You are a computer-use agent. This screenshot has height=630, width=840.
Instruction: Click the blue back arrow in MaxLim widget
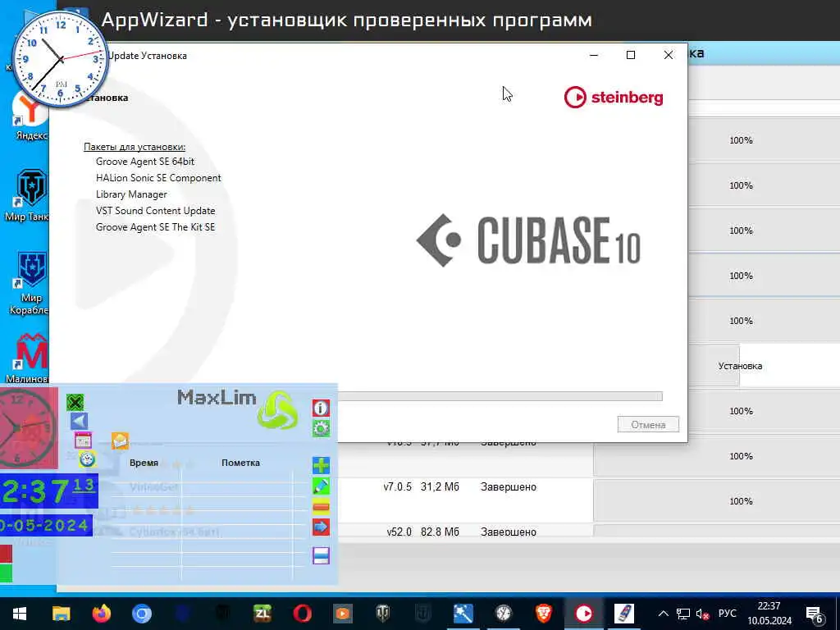click(79, 421)
